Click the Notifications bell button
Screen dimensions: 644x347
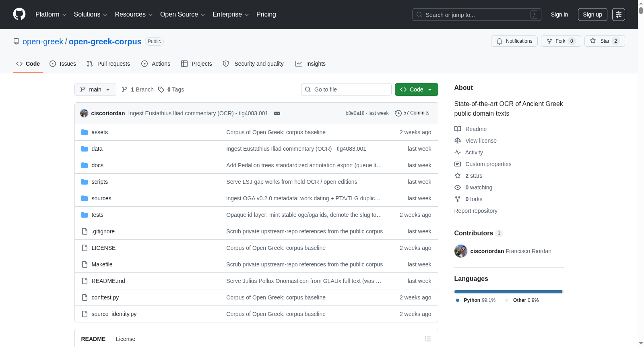pos(514,41)
